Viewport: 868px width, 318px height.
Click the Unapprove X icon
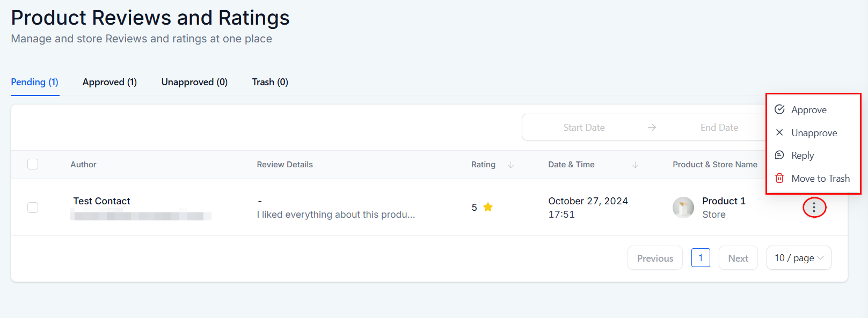pos(779,132)
